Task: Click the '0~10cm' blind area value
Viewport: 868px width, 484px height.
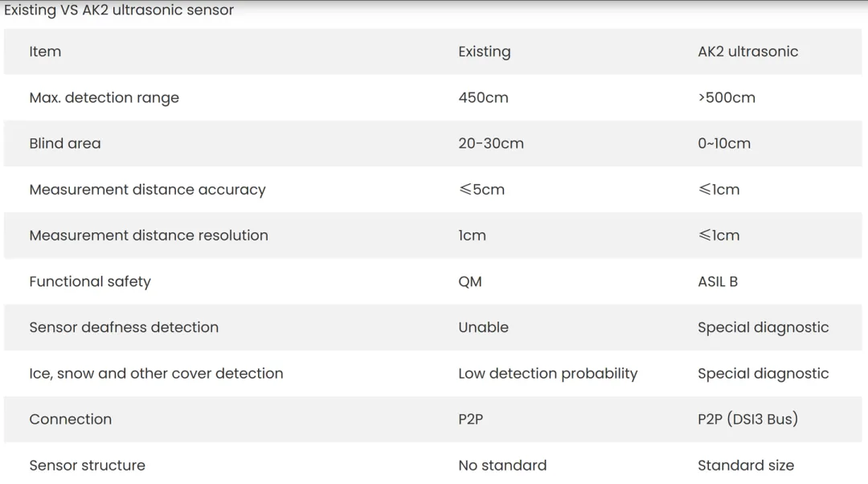Action: pos(724,144)
